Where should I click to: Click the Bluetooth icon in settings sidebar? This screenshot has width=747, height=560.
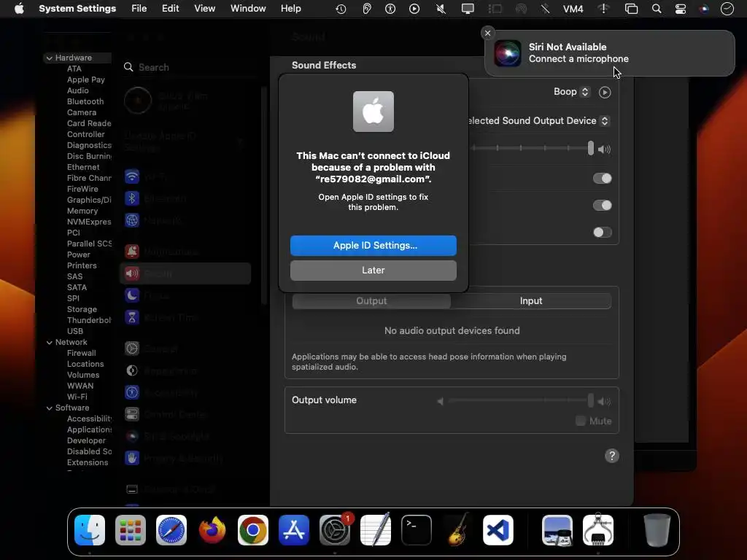point(132,198)
